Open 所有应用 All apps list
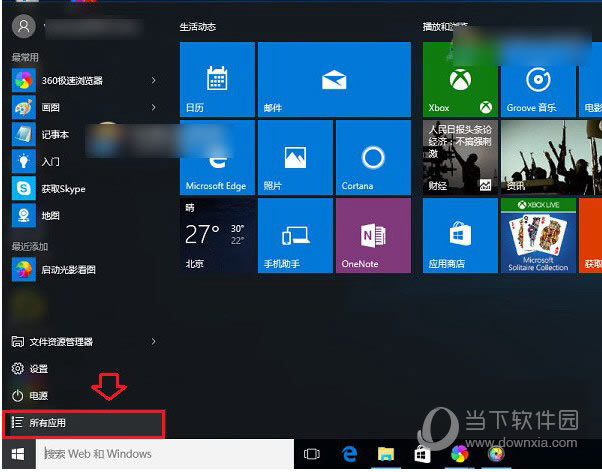This screenshot has height=472, width=602. click(84, 423)
